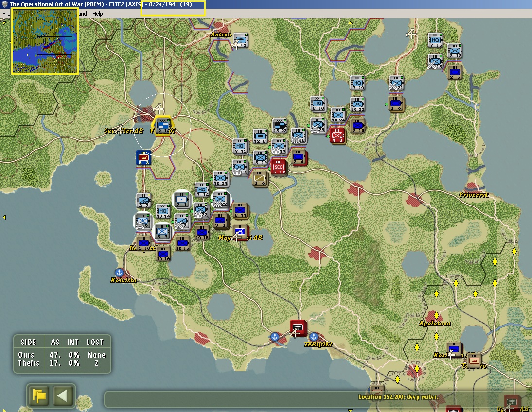532x412 pixels.
Task: Select the white-haloed mountain unit 8 9
Action: click(x=162, y=232)
